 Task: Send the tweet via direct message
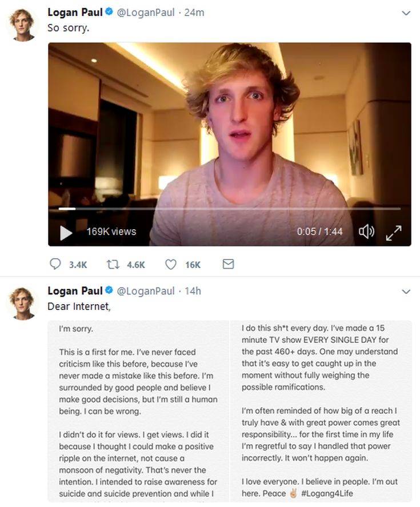point(228,264)
